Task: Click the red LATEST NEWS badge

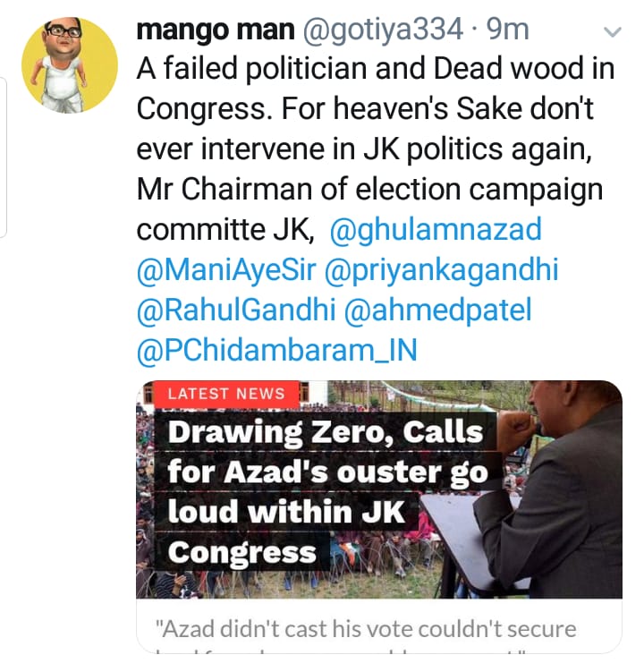Action: (226, 394)
